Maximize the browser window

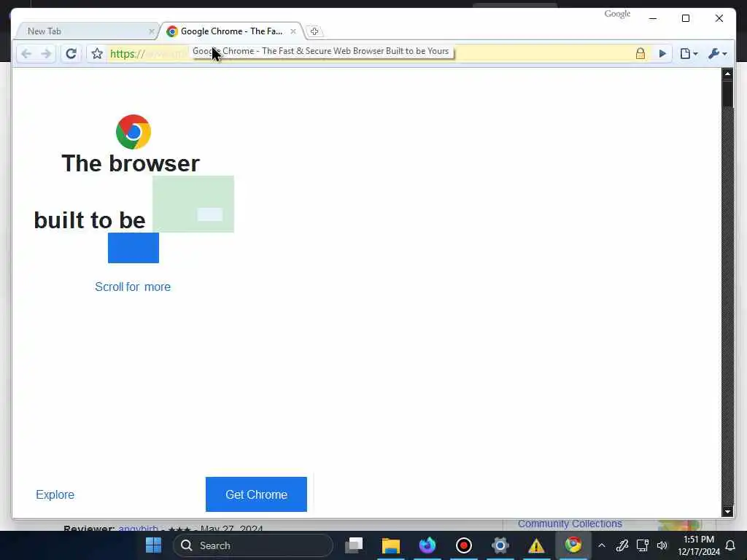[686, 18]
